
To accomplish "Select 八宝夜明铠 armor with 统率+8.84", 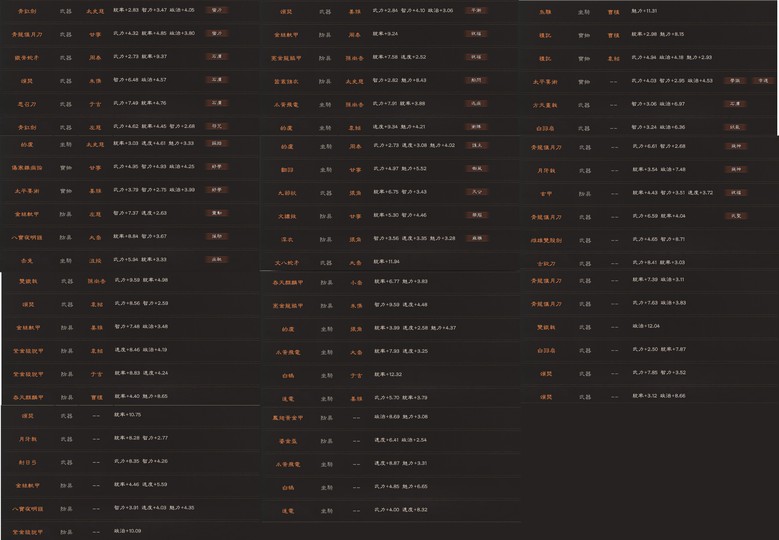I will click(26, 237).
